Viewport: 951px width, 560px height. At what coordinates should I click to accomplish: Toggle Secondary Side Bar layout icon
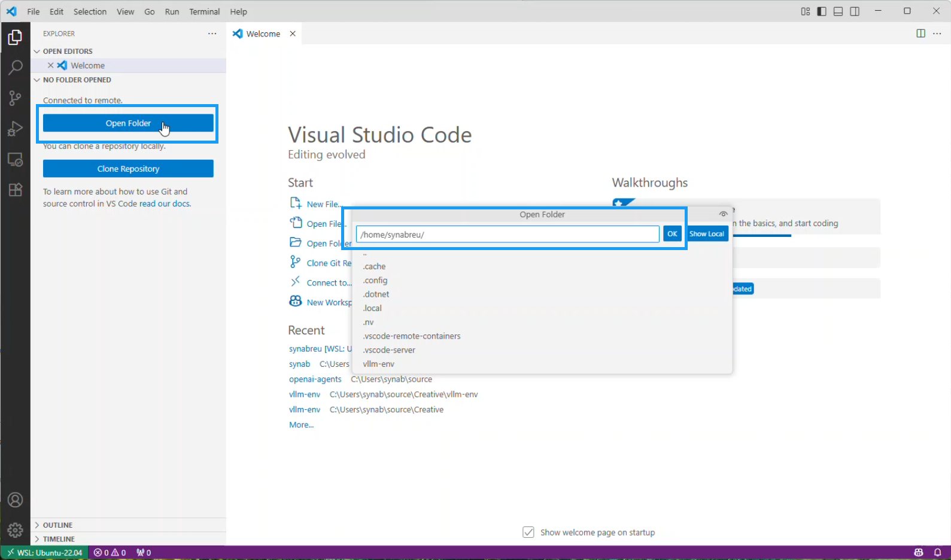(x=855, y=11)
